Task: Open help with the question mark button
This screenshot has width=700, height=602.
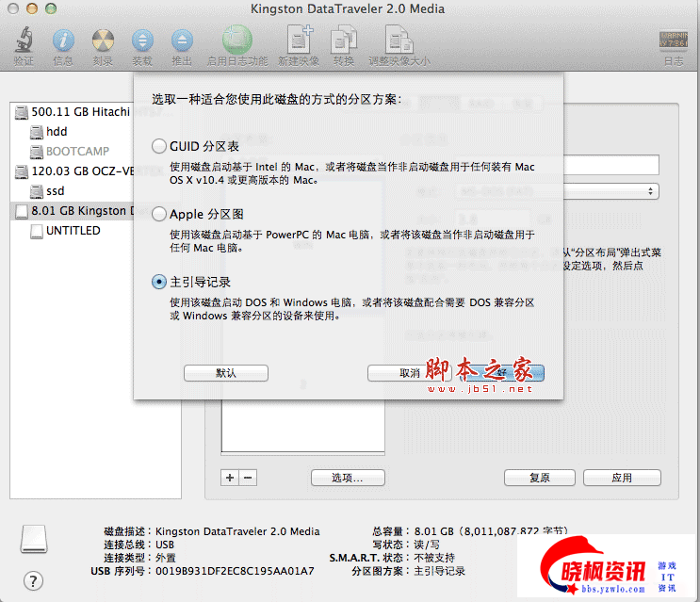Action: (33, 580)
